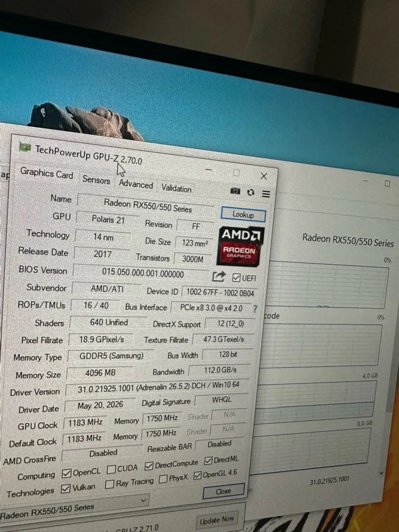Screen dimensions: 399x532
Task: Click the Revision FF value
Action: [x=196, y=227]
